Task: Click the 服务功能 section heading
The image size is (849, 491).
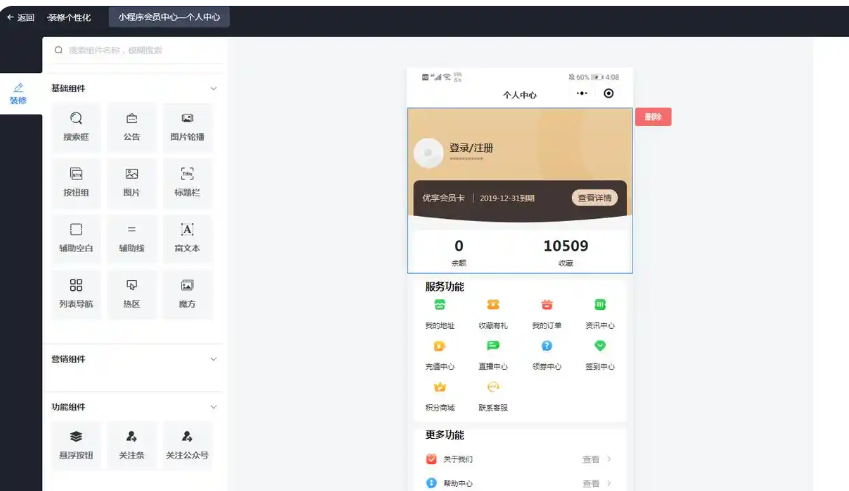Action: [x=445, y=286]
